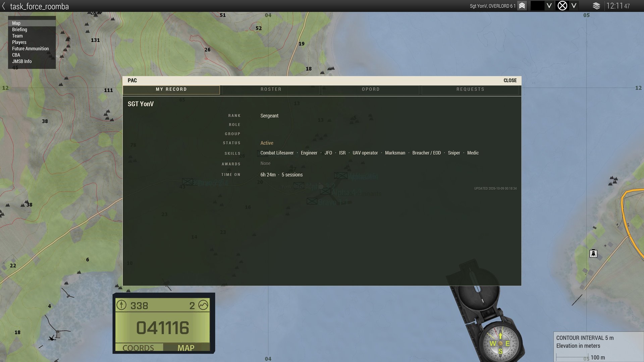
Task: Click the Combat Lifesaver skill
Action: 277,153
